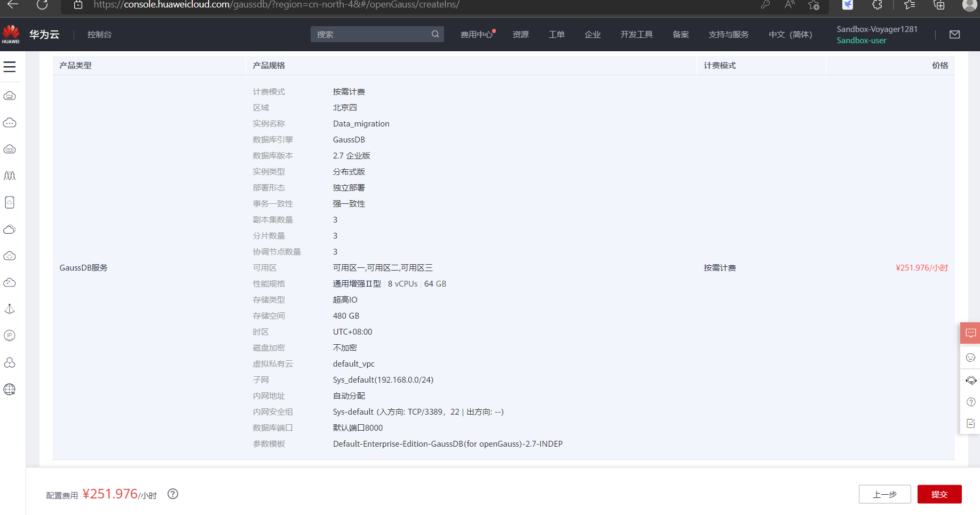Open the sailboat-shaped sidebar icon
The height and width of the screenshot is (515, 980).
click(10, 309)
